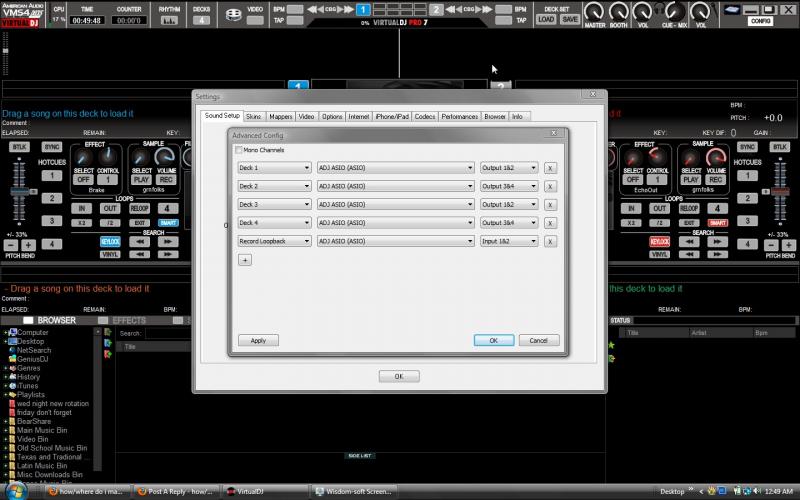
Task: Toggle left deck SMART loop
Action: [x=168, y=223]
